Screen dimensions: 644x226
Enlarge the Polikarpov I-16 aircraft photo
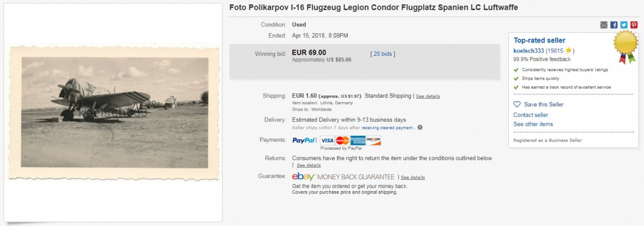(114, 113)
